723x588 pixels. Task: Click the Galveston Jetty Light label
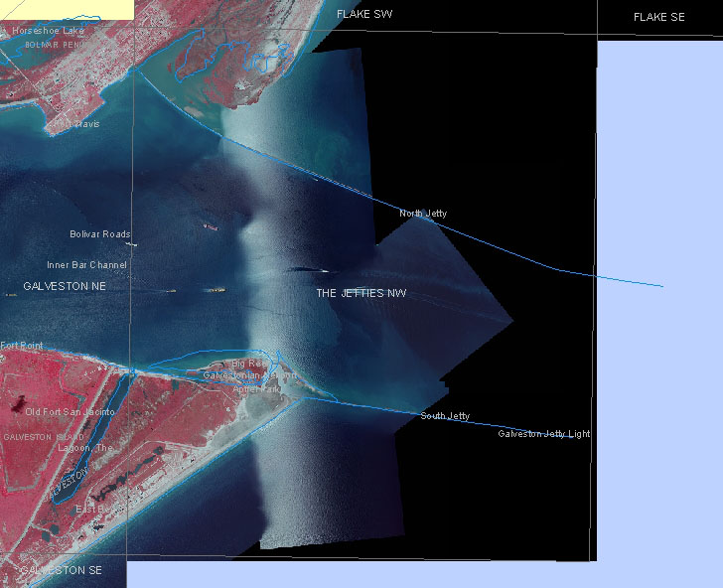point(543,434)
